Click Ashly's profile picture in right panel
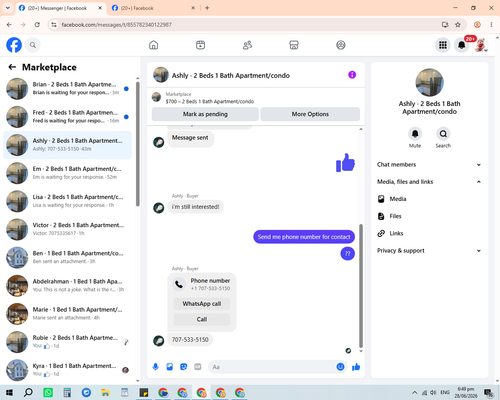 [429, 83]
